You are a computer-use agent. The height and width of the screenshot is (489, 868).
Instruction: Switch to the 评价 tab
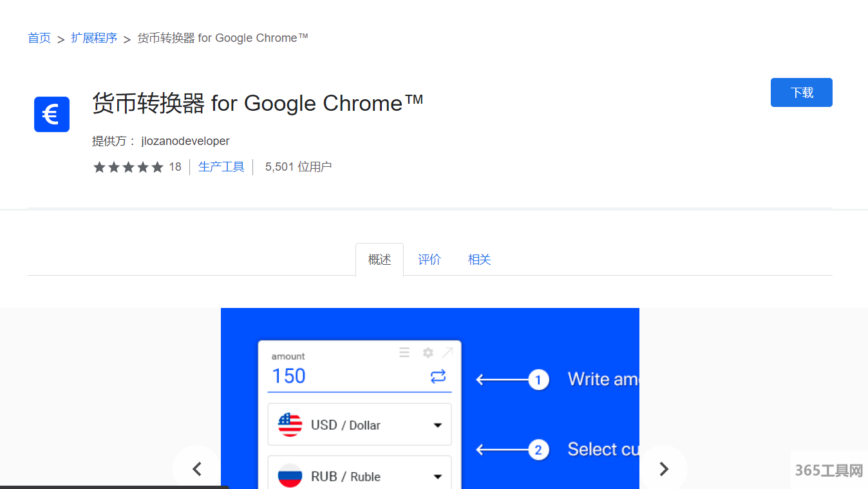(429, 260)
